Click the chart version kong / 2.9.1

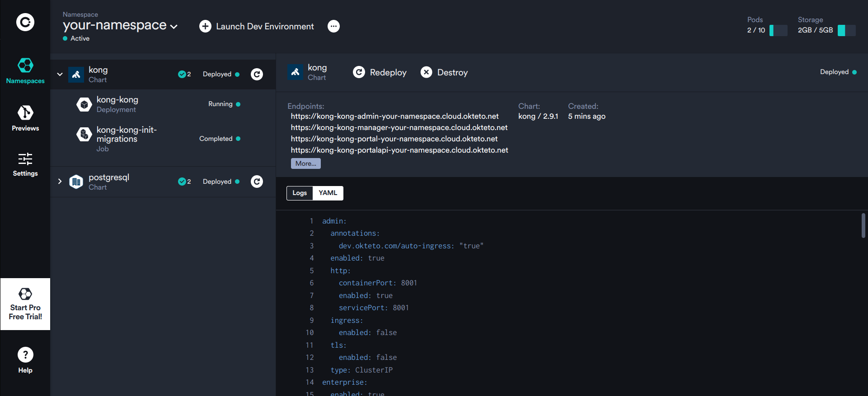(538, 116)
